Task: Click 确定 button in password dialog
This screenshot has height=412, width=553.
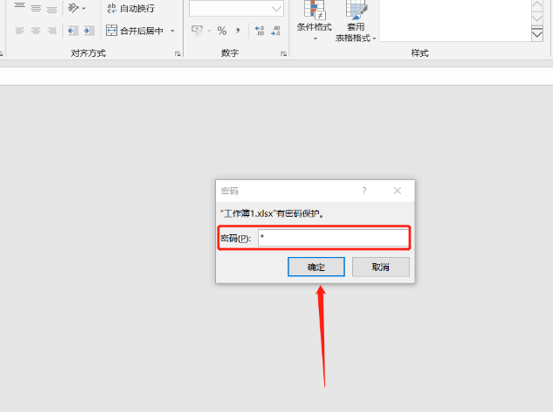Action: (316, 267)
